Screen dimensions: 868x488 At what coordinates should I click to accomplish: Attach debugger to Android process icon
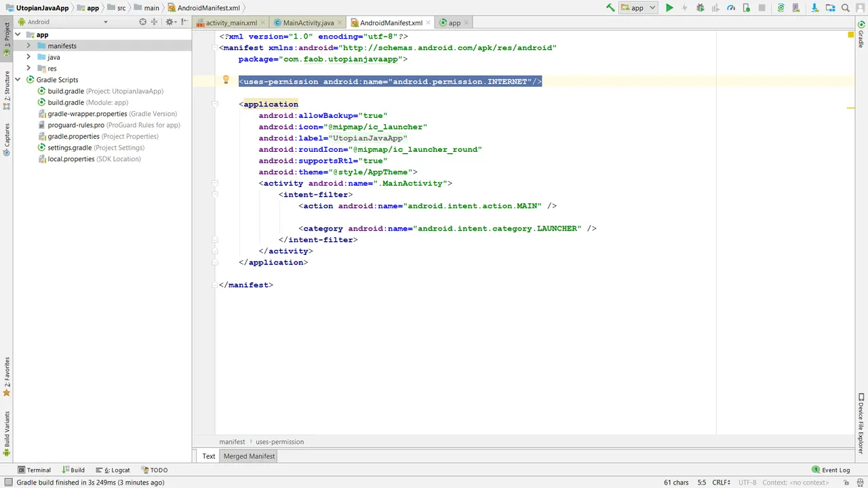coord(747,8)
